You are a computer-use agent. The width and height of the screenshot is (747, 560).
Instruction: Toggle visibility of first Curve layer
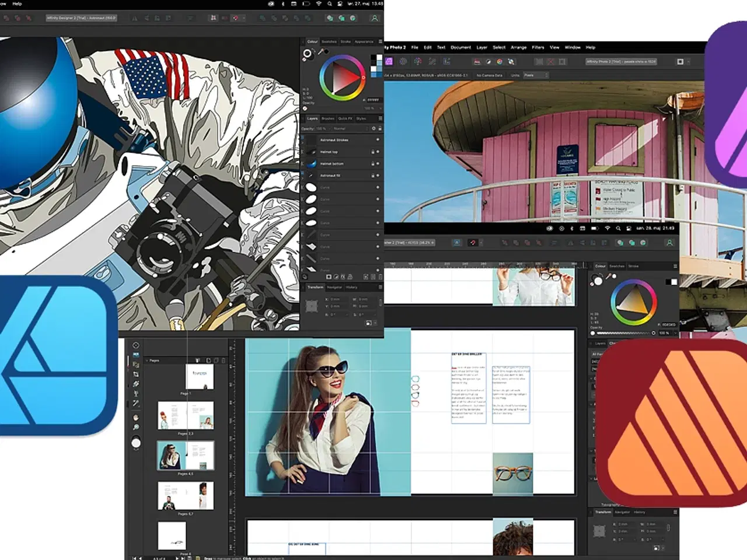point(378,187)
